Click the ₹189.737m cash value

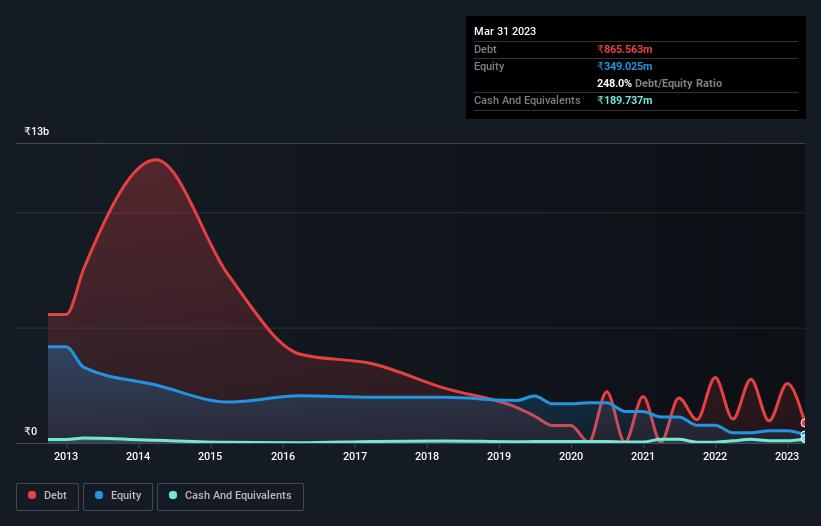point(625,100)
